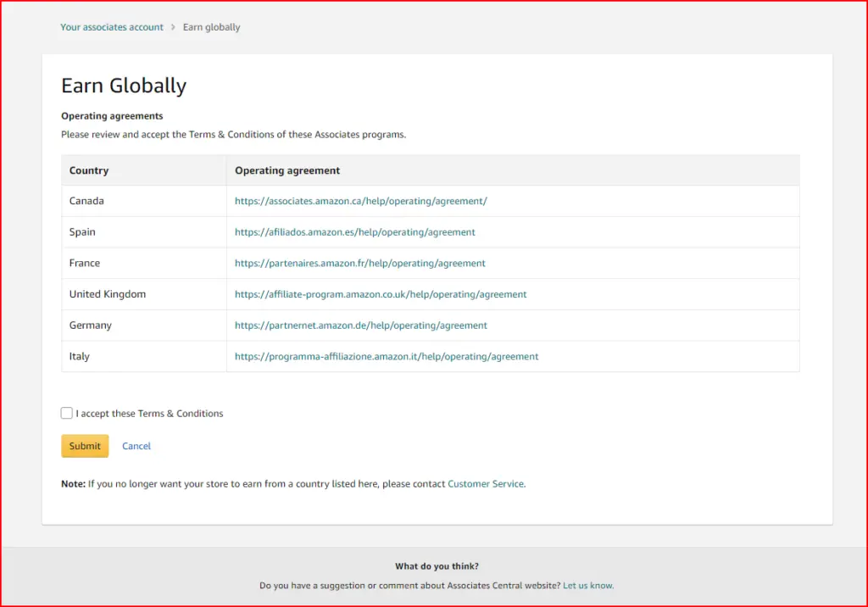The height and width of the screenshot is (607, 868).
Task: Open the Customer Service link
Action: click(486, 483)
